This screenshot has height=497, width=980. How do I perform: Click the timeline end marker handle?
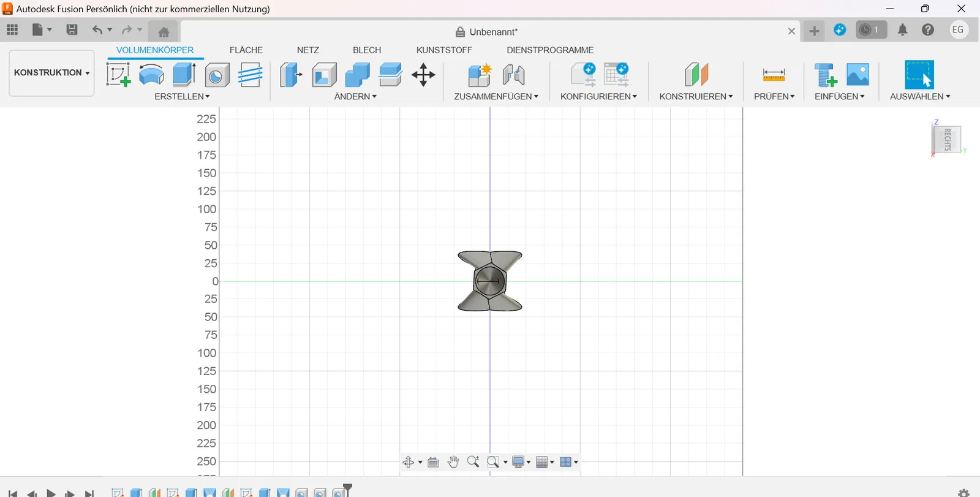tap(347, 489)
